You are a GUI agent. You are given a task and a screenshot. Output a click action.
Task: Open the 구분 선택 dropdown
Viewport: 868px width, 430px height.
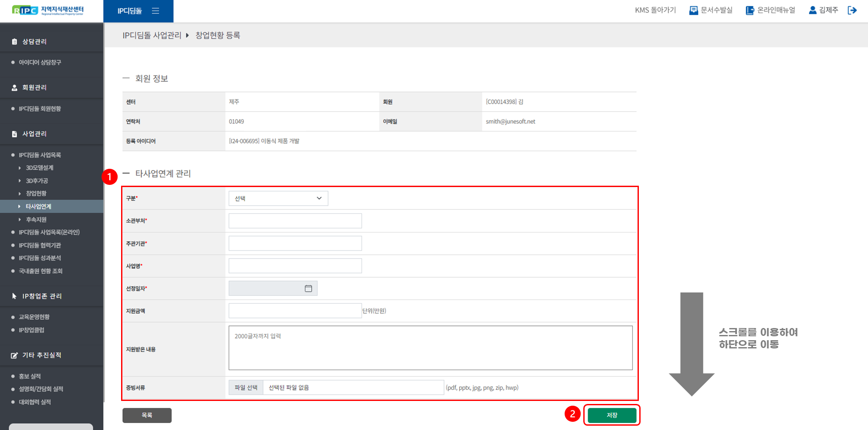click(278, 198)
